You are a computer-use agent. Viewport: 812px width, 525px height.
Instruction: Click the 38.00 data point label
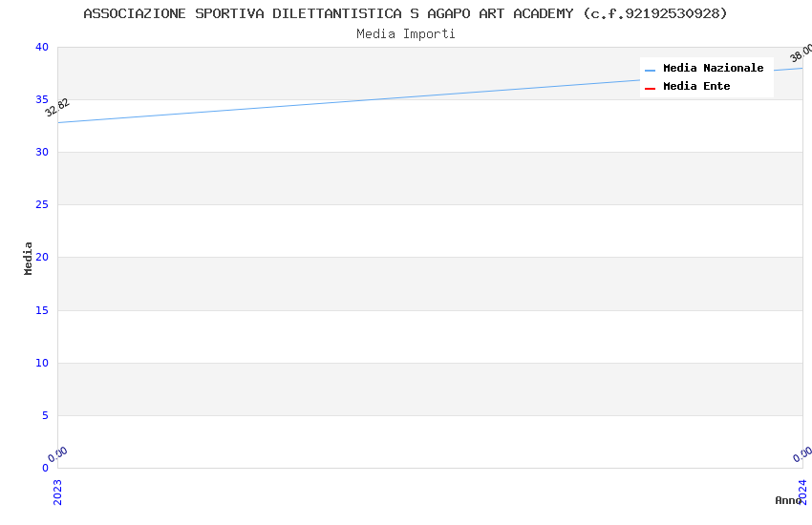point(801,53)
